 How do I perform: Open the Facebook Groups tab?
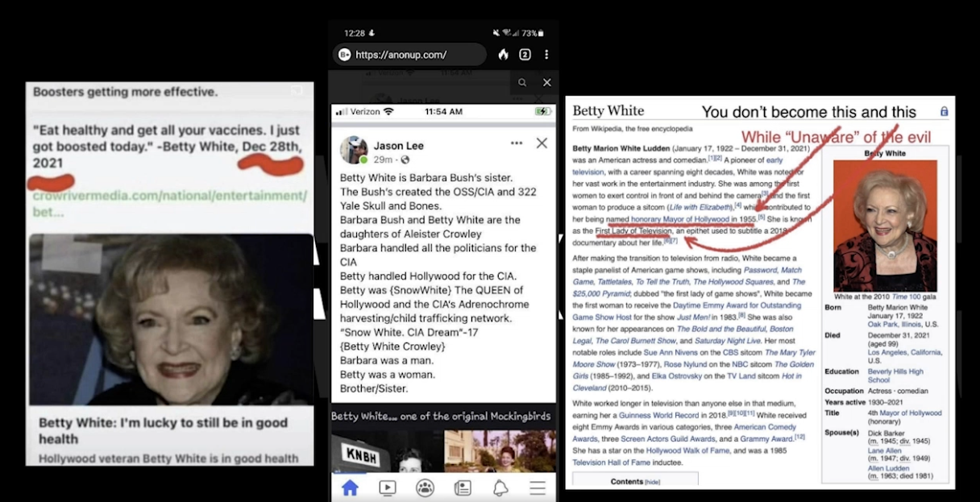[x=425, y=487]
